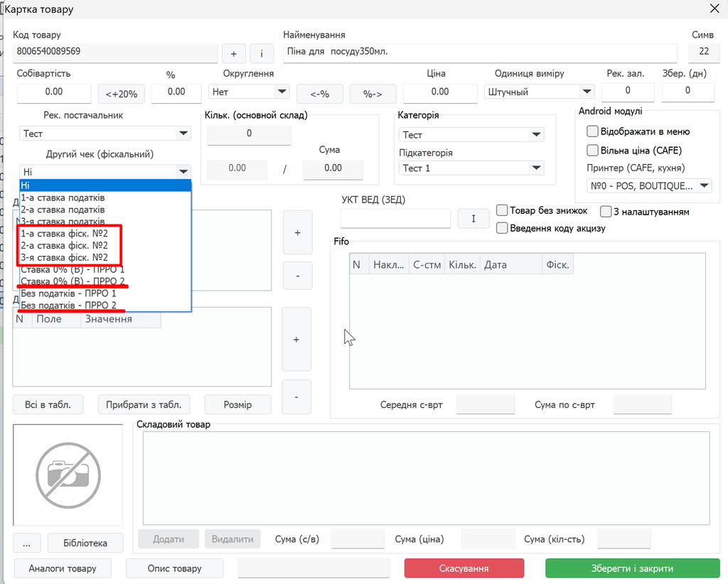The height and width of the screenshot is (584, 728).
Task: Click the info 'i' button beside product code
Action: tap(262, 54)
